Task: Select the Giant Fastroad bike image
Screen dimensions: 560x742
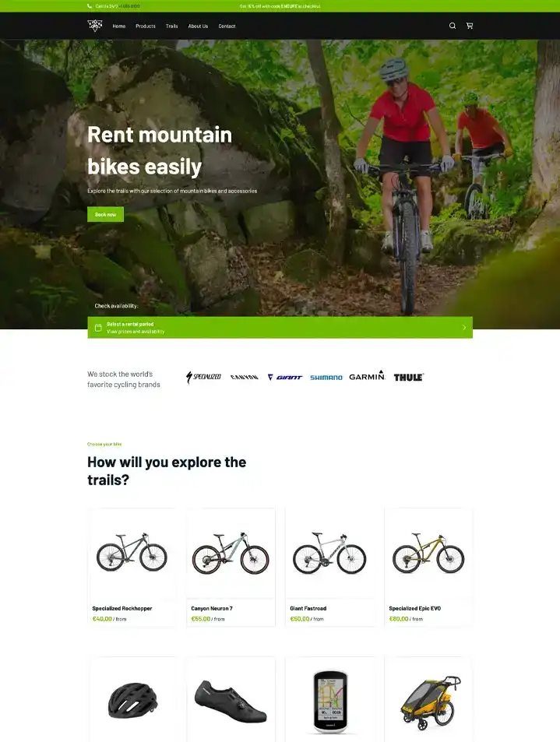Action: pos(329,554)
